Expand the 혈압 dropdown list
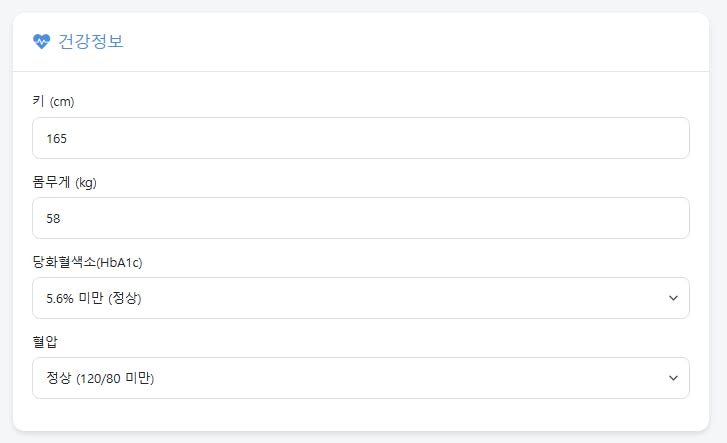The height and width of the screenshot is (443, 727). tap(361, 378)
